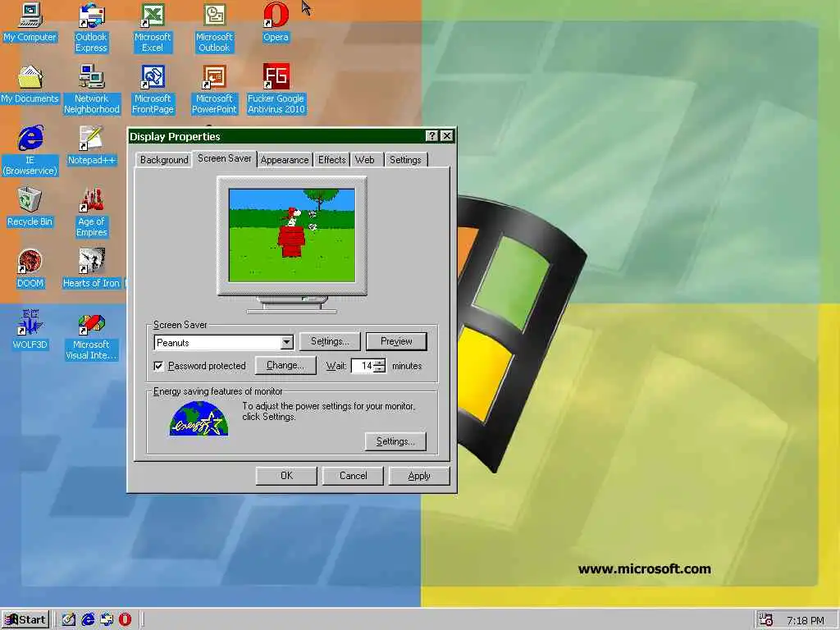
Task: Switch to the Web tab
Action: (365, 160)
